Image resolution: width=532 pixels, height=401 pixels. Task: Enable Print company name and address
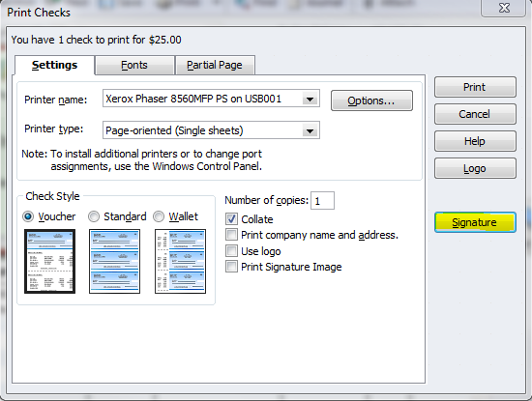pos(232,235)
